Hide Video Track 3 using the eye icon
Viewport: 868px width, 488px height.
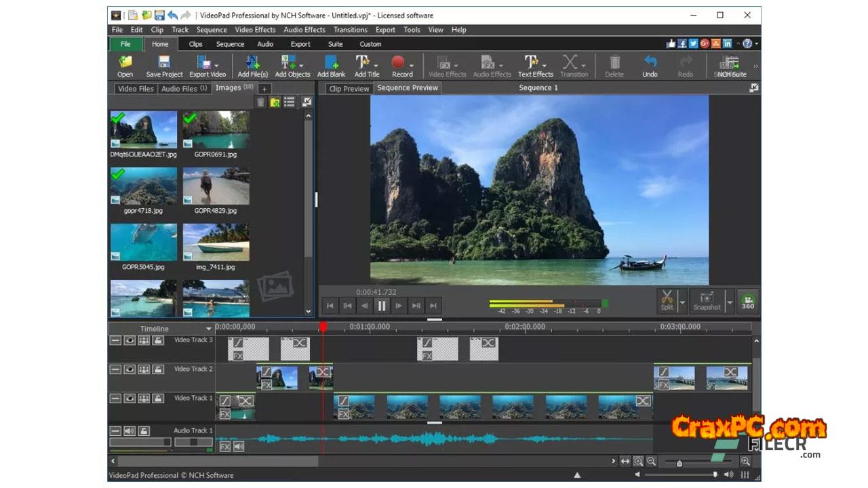[x=130, y=340]
